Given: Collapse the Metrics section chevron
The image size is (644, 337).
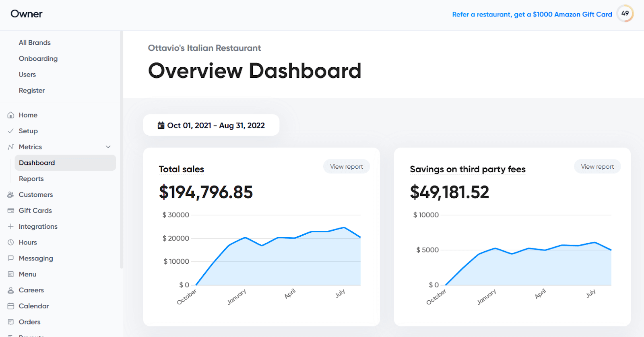Looking at the screenshot, I should 108,147.
